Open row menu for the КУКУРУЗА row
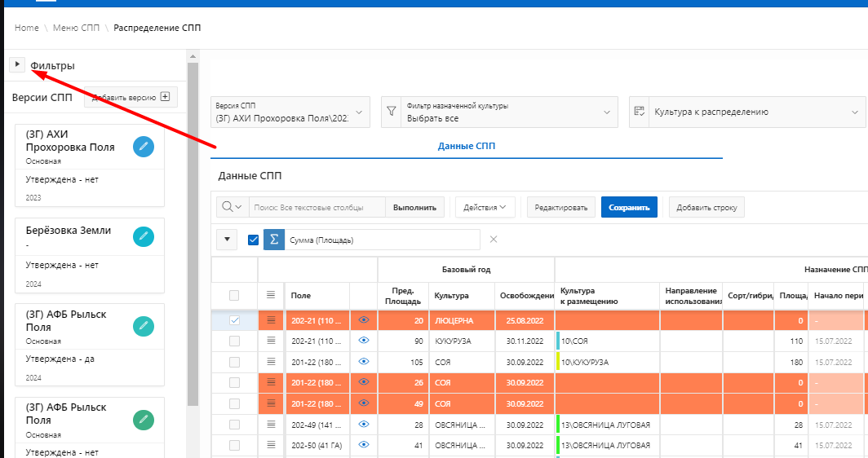This screenshot has height=458, width=868. 272,341
